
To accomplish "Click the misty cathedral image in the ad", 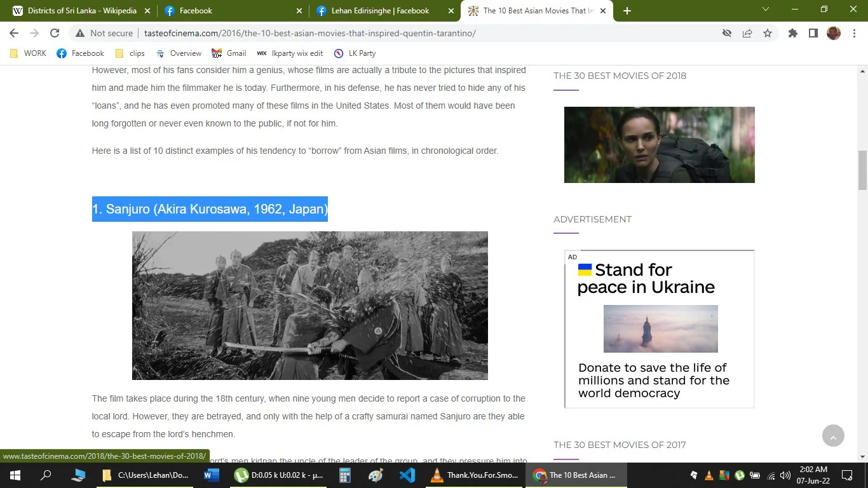I will point(661,329).
